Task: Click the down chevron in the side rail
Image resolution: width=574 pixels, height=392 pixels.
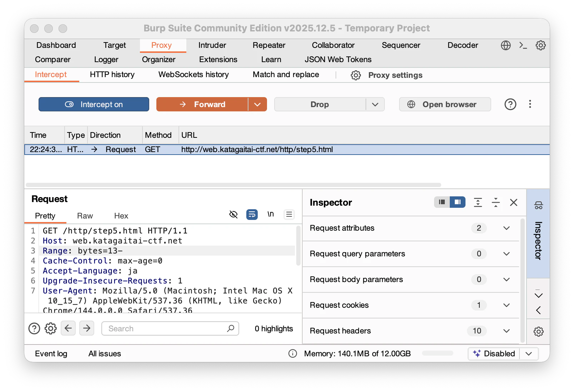Action: tap(538, 295)
